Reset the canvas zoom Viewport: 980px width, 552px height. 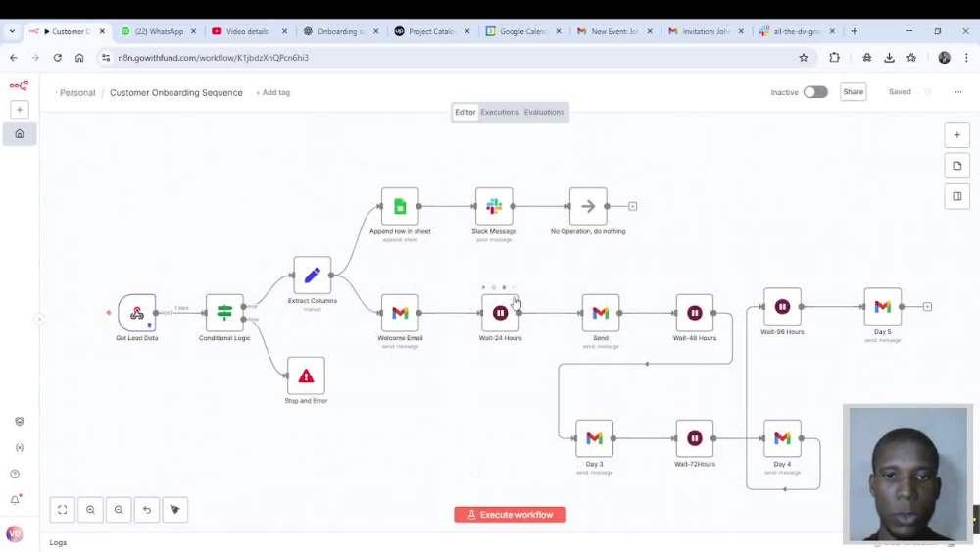coord(147,510)
